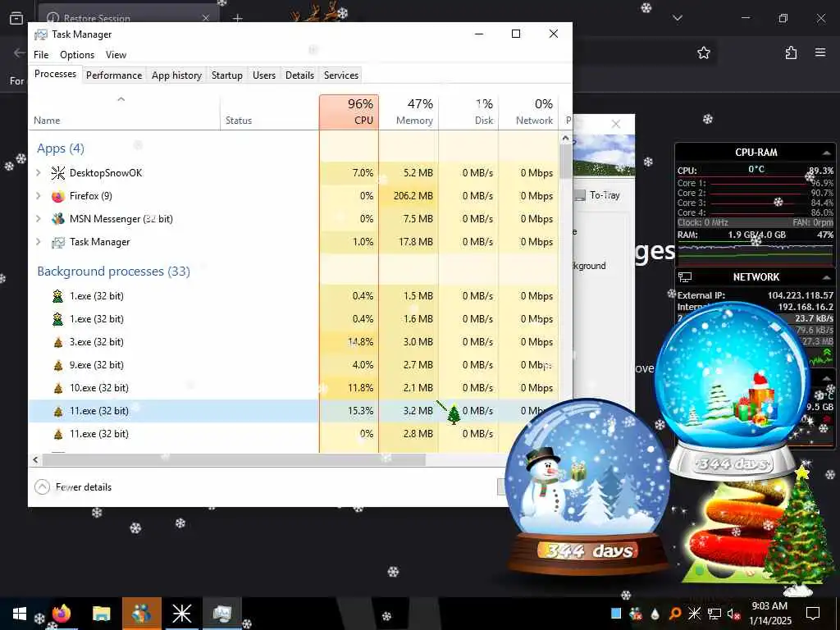The image size is (840, 630).
Task: Collapse view using Fewer details arrow
Action: (x=43, y=487)
